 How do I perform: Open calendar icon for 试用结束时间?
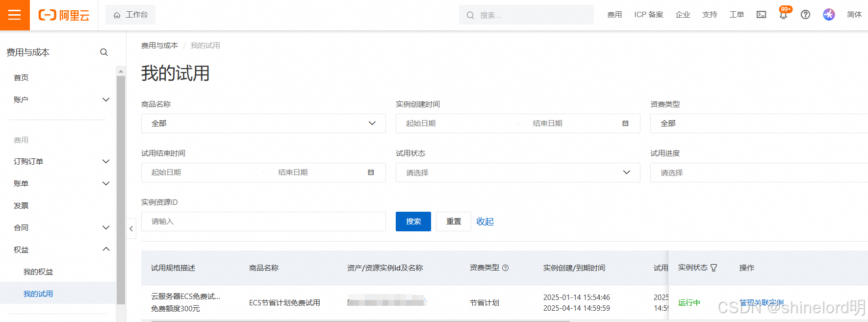click(x=371, y=173)
